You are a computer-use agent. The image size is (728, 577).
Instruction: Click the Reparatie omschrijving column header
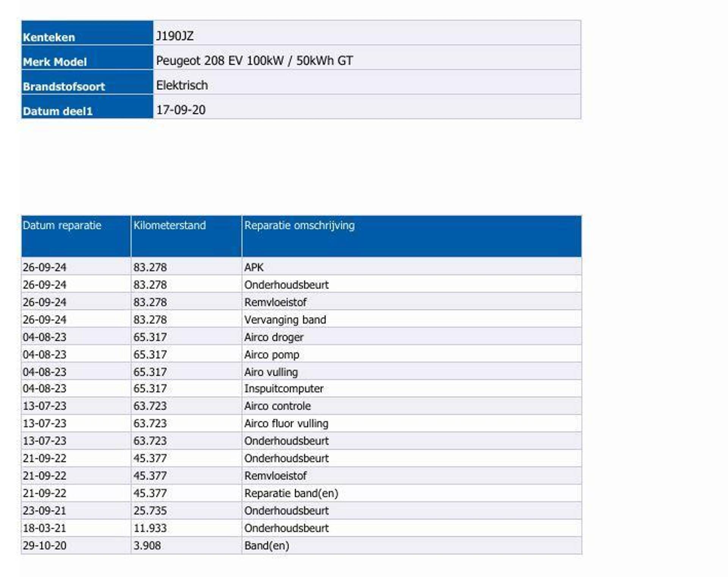(299, 225)
